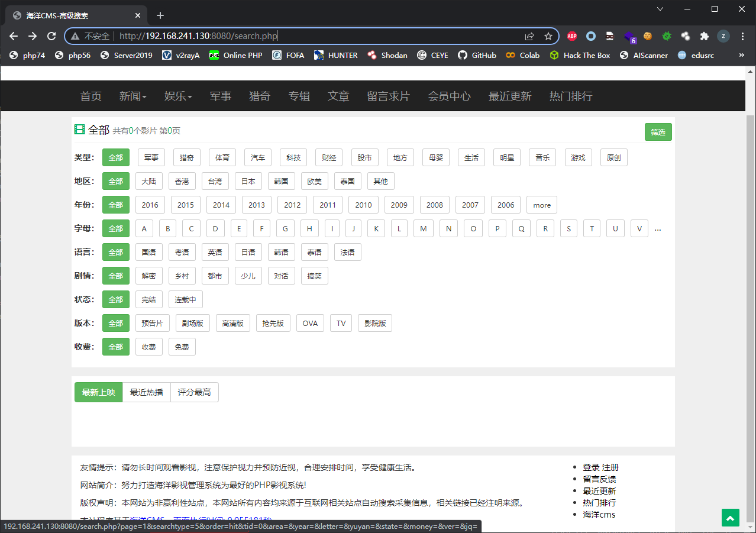The height and width of the screenshot is (533, 756).
Task: Toggle the 收费 fee filter
Action: coord(148,347)
